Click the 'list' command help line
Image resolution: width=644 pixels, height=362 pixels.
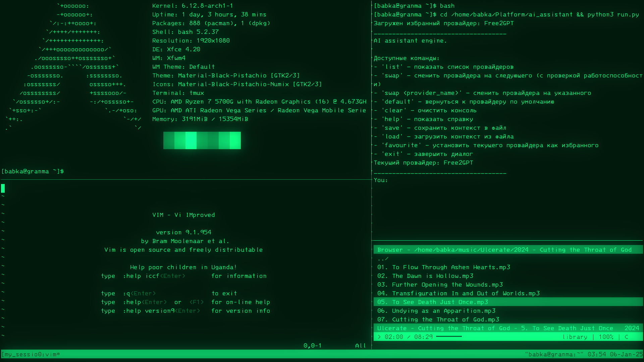[x=443, y=67]
